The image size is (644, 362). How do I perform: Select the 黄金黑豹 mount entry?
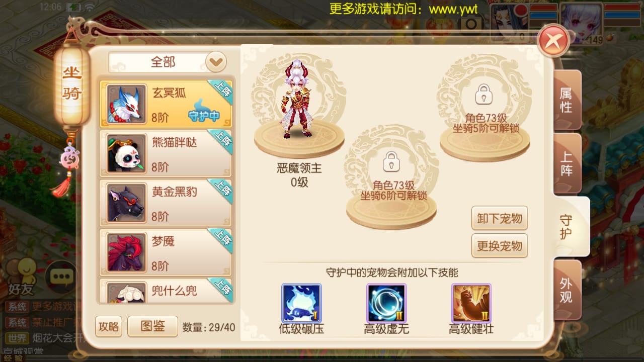coord(166,203)
